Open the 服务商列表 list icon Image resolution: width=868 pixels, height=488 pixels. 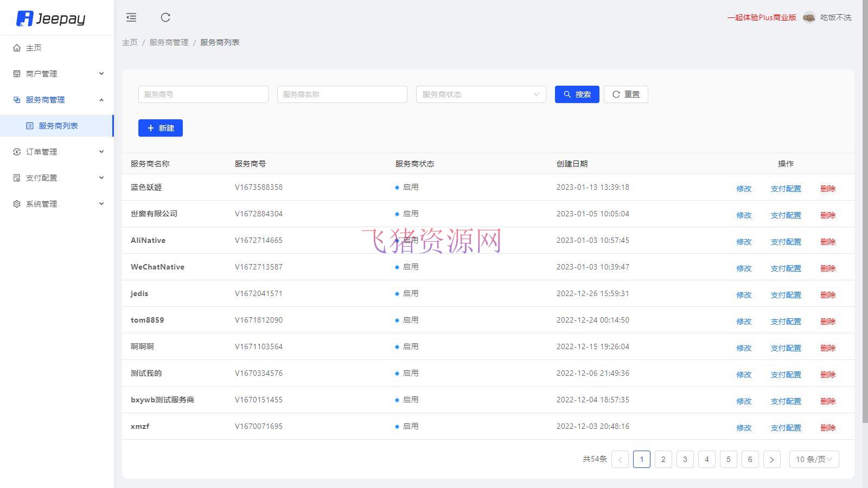pyautogui.click(x=29, y=125)
